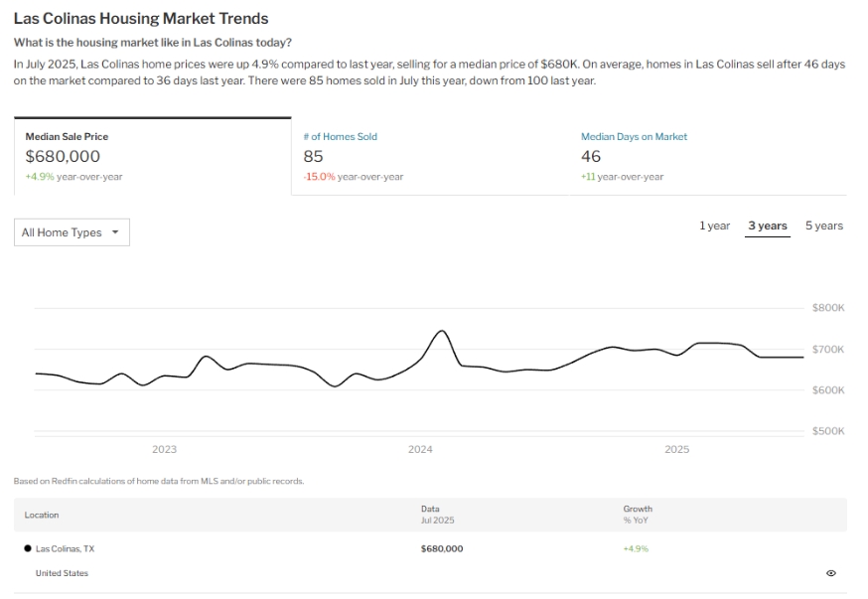Select the Median Sale Price tab

point(152,156)
